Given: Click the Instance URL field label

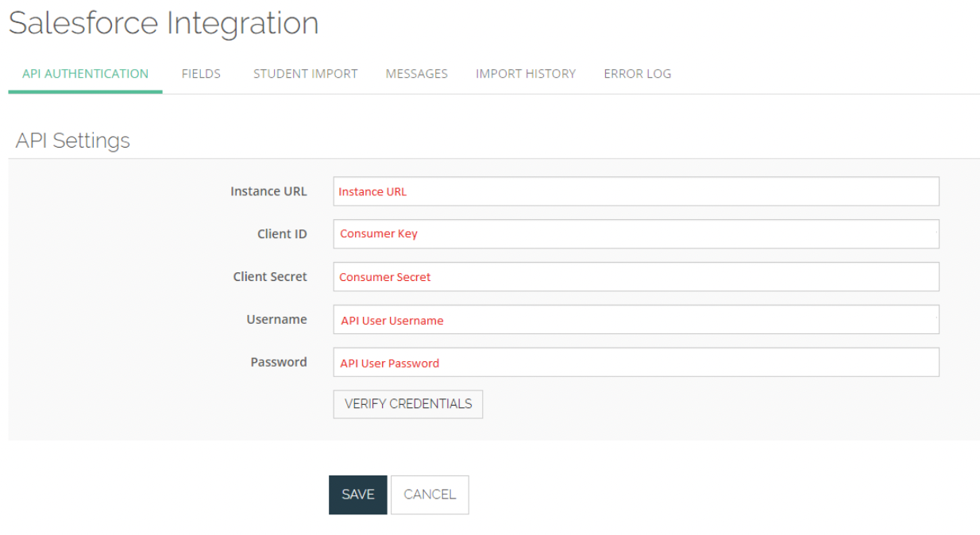Looking at the screenshot, I should 268,191.
